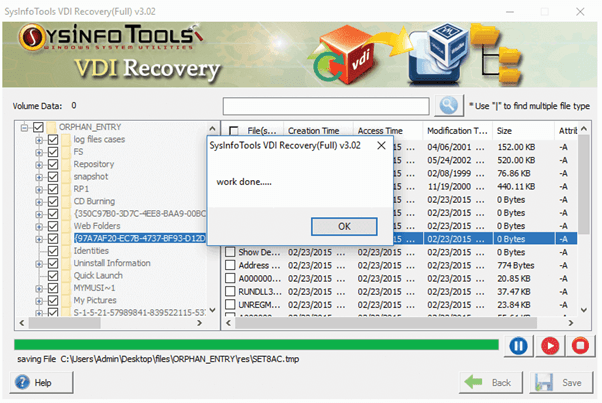Select the snapshot folder in tree
Image resolution: width=602 pixels, height=403 pixels.
[91, 177]
